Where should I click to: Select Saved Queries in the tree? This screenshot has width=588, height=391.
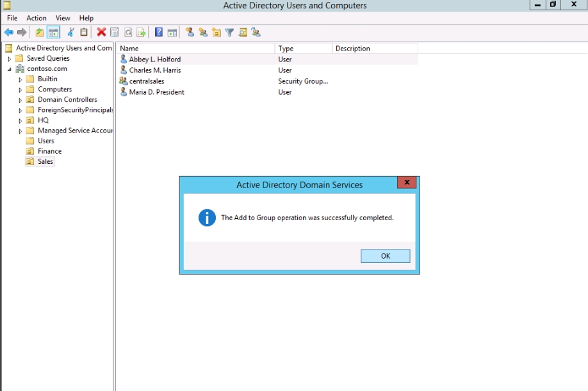click(x=48, y=58)
